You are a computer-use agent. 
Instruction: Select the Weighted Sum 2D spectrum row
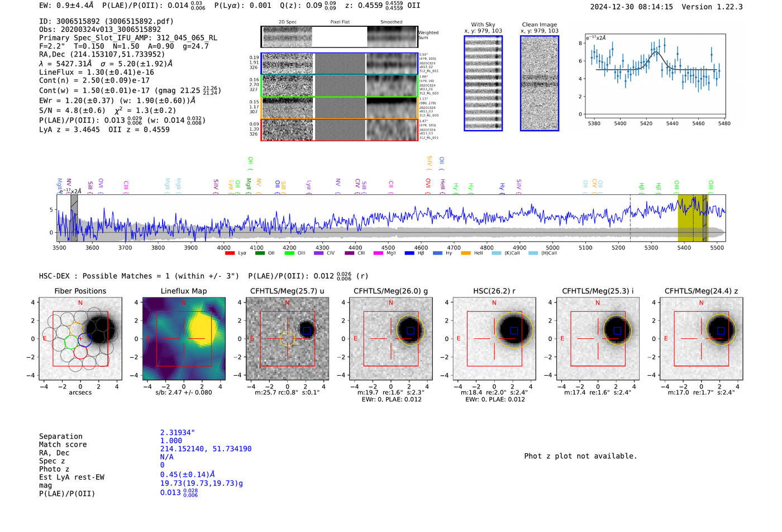tap(339, 37)
